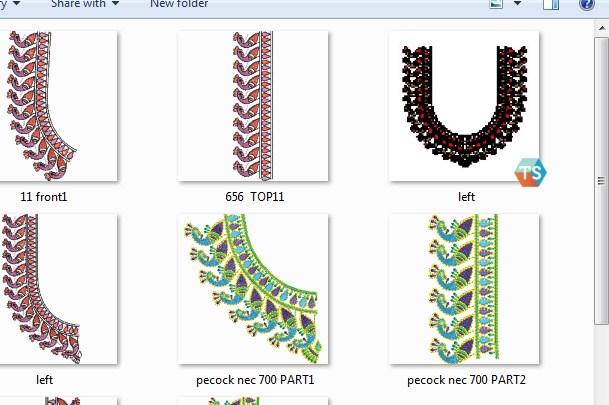Click the 656 TOP11 file name label
Screen dimensions: 609x405
point(255,197)
